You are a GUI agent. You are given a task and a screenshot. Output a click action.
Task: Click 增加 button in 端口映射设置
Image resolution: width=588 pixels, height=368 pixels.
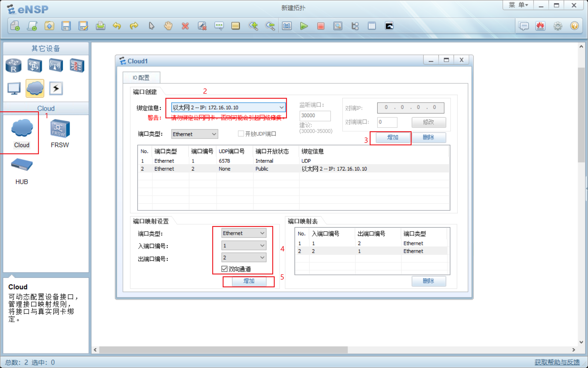249,281
